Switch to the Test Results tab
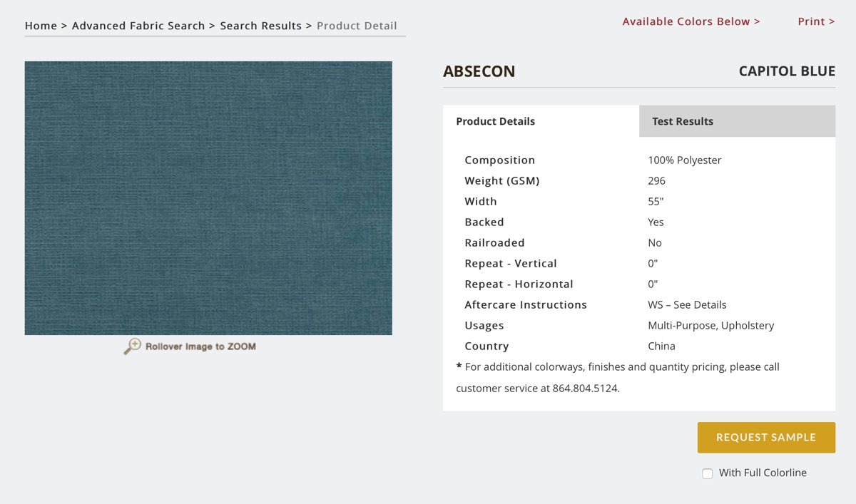 point(682,121)
